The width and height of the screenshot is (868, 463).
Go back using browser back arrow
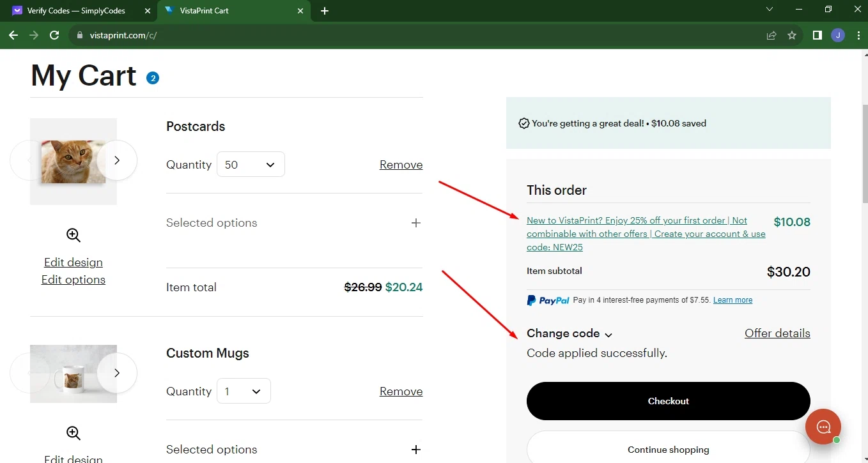(13, 35)
